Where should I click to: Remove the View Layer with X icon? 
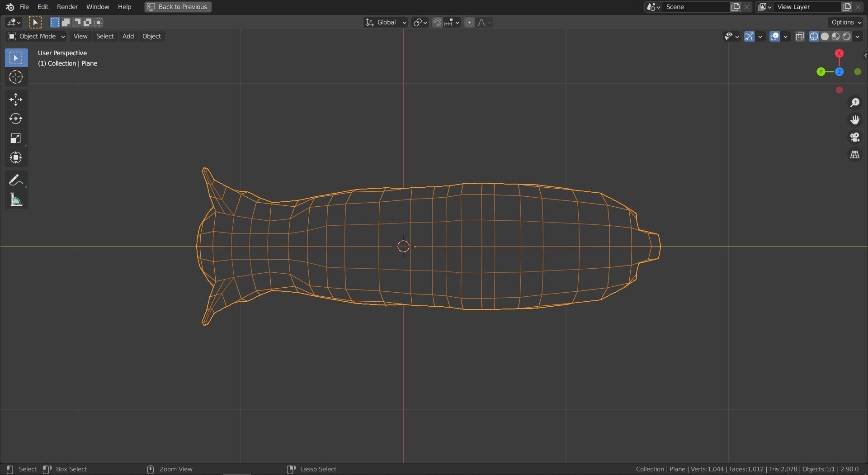point(858,7)
